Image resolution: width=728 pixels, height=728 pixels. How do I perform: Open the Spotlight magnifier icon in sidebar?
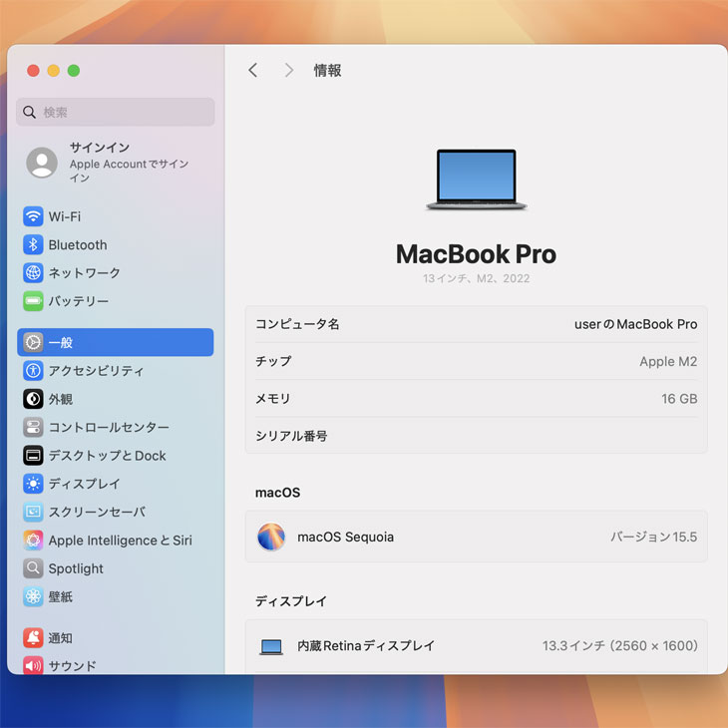[x=33, y=568]
